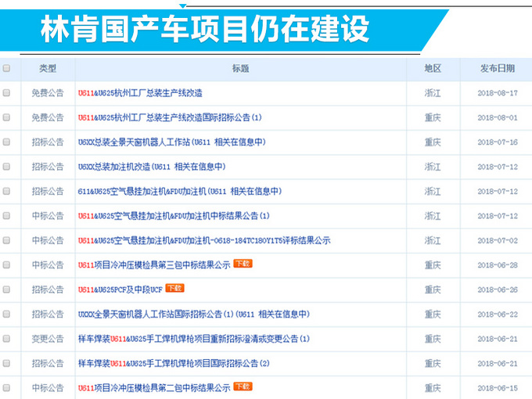Viewport: 532px width, 399px height.
Task: Open link 611&U625空气悬挂加注机&FDU加注机 (U611 相关在信息中)
Action: (180, 192)
